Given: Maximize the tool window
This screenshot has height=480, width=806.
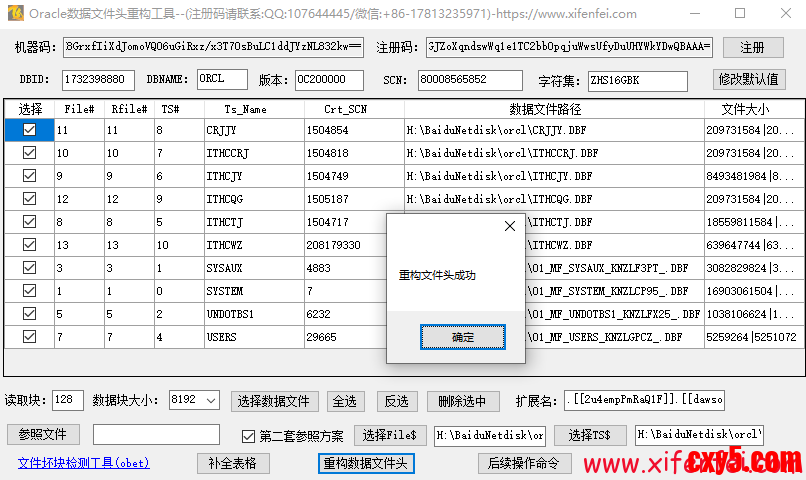Looking at the screenshot, I should point(740,13).
